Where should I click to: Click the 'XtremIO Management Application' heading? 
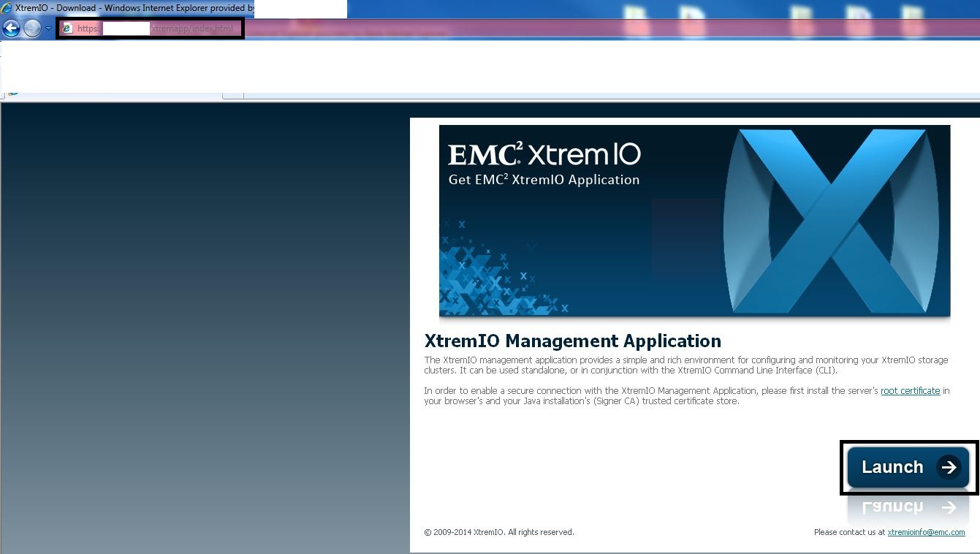(x=572, y=341)
